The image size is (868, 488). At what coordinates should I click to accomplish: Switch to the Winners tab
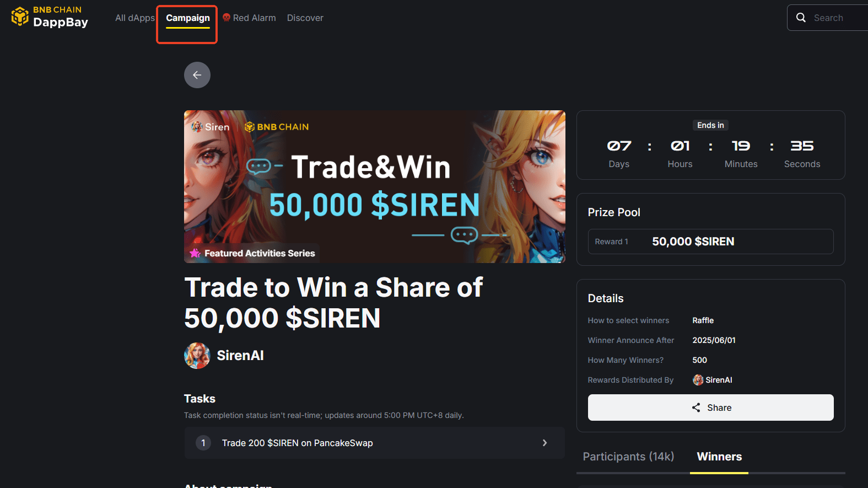(719, 457)
